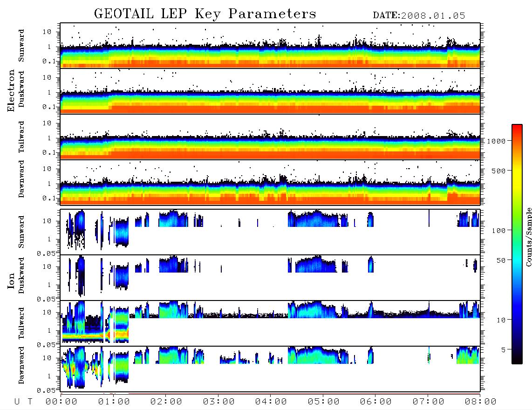This screenshot has width=532, height=410.
Task: Click the Counts/Sample colorbar title
Action: click(x=529, y=237)
